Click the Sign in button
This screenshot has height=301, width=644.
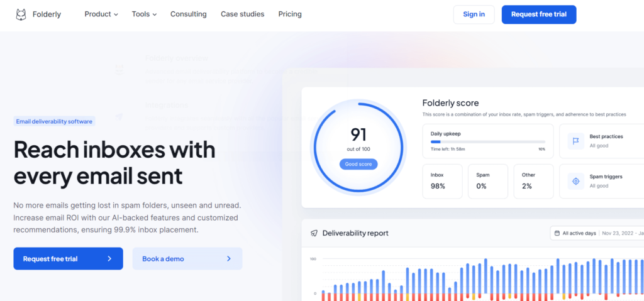point(474,14)
